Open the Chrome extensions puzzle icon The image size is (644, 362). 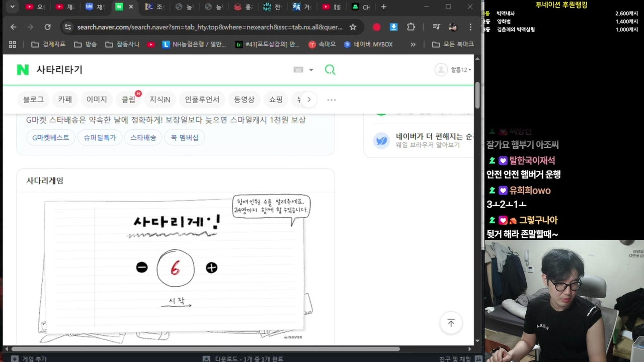(411, 27)
